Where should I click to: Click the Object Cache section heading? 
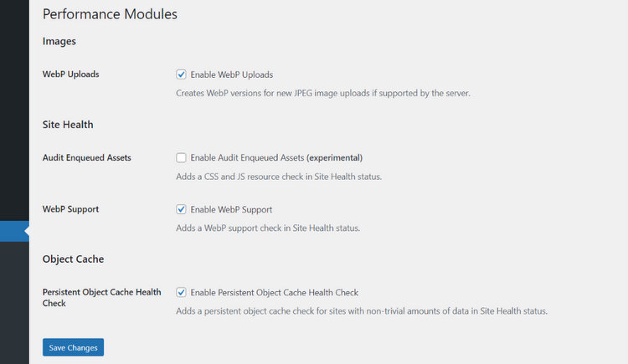click(74, 259)
